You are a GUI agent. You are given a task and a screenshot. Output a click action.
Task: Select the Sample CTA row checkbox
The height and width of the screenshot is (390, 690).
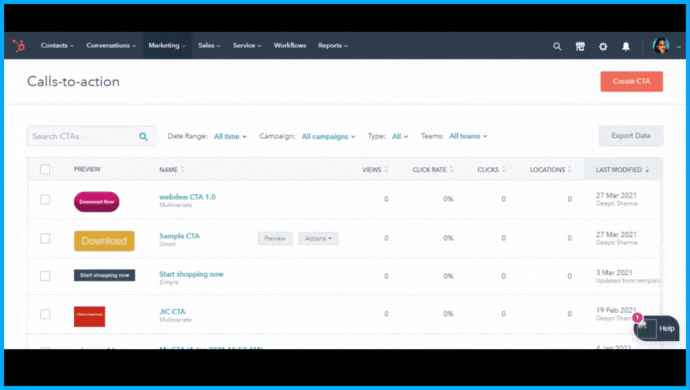pyautogui.click(x=45, y=238)
